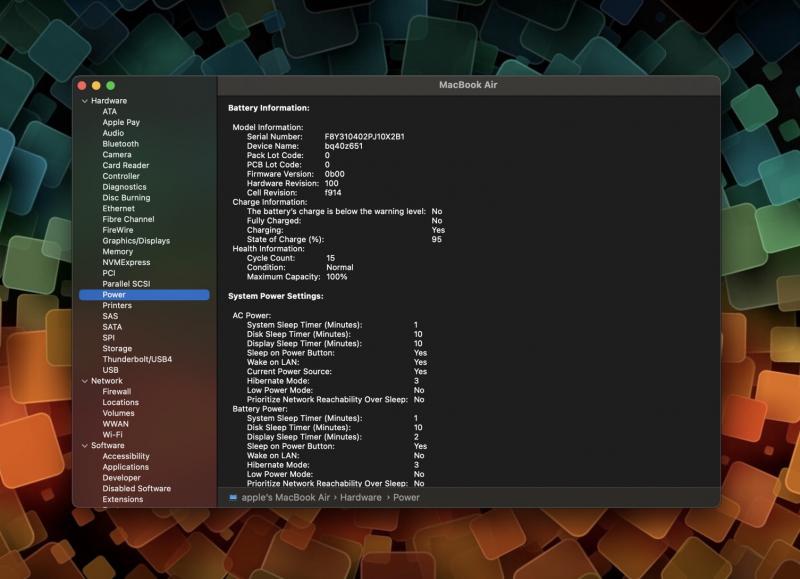Select the Disc Burning entry
Viewport: 800px width, 579px height.
[x=126, y=198]
